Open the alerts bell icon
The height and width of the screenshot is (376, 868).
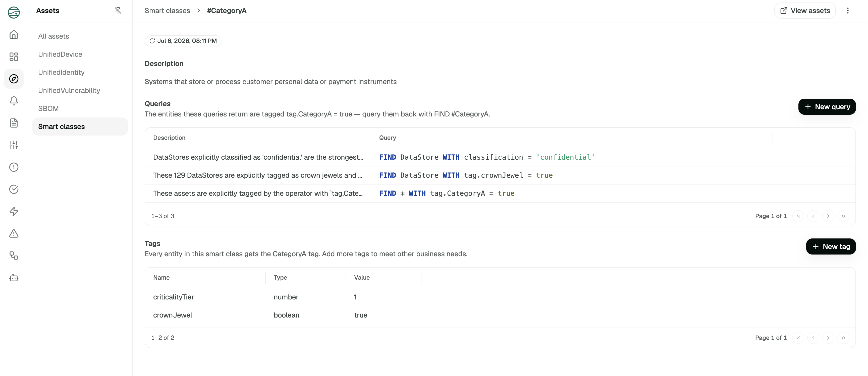pos(14,101)
